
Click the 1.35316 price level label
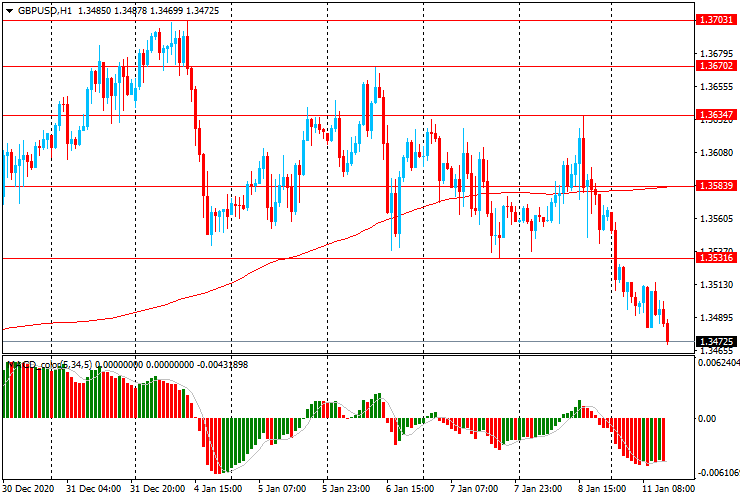pyautogui.click(x=717, y=258)
